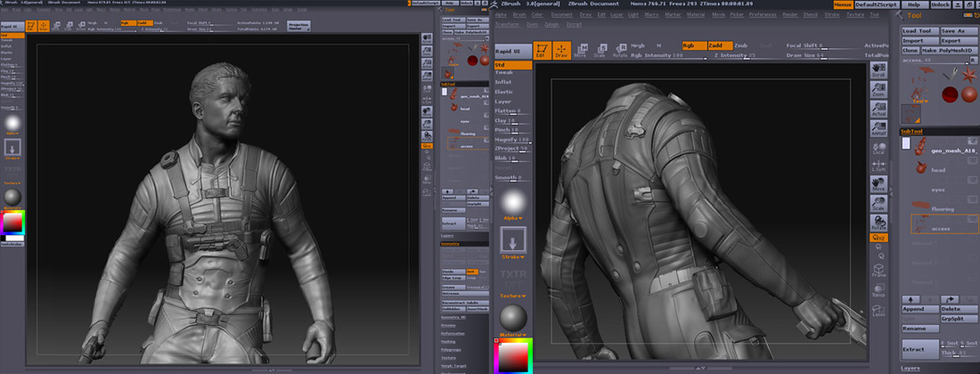Toggle the orange Xyz button in right window
This screenshot has width=980, height=374.
pyautogui.click(x=879, y=238)
